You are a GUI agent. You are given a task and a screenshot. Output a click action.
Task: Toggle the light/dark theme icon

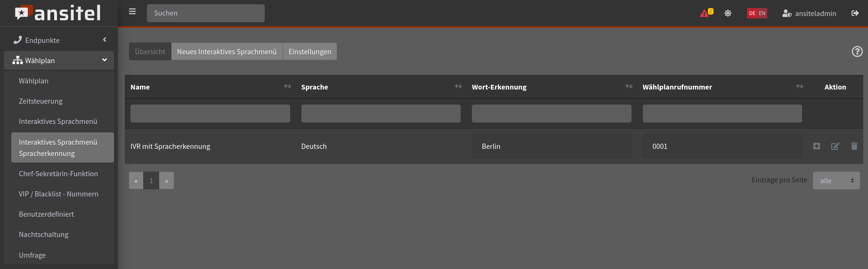pos(728,13)
